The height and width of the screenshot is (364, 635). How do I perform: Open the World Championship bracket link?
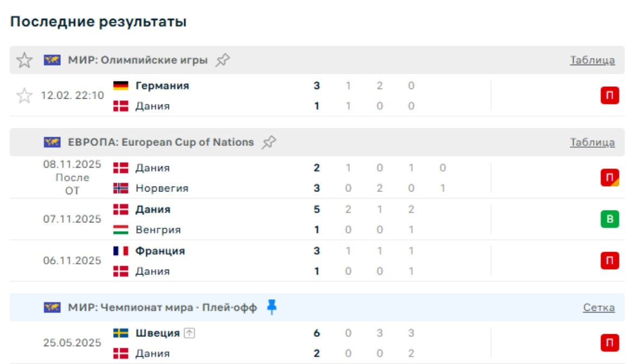click(599, 308)
